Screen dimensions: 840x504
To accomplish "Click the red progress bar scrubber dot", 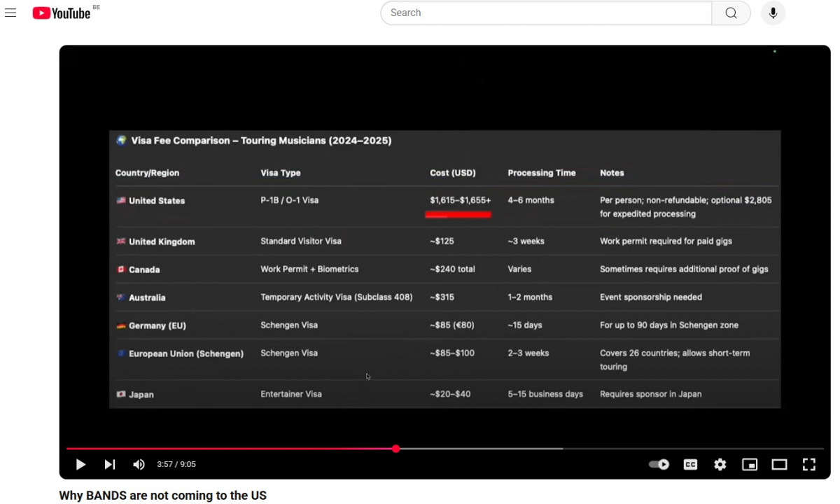I will pos(396,449).
